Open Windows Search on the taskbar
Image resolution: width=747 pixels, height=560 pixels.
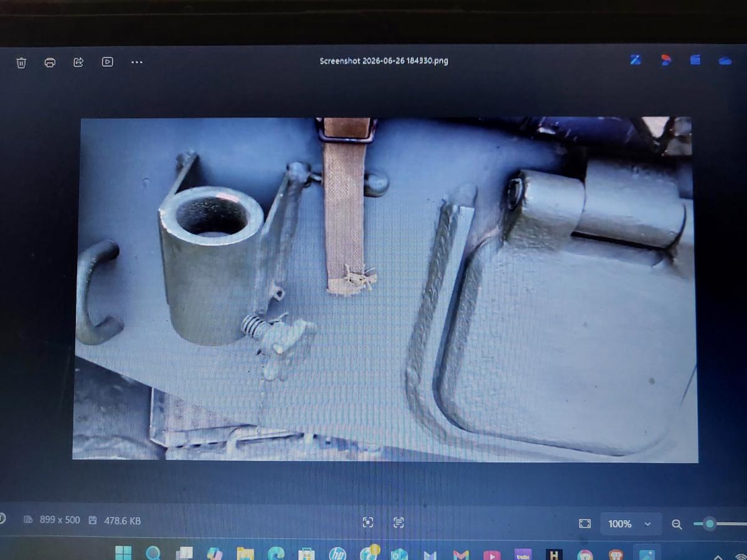[x=153, y=553]
